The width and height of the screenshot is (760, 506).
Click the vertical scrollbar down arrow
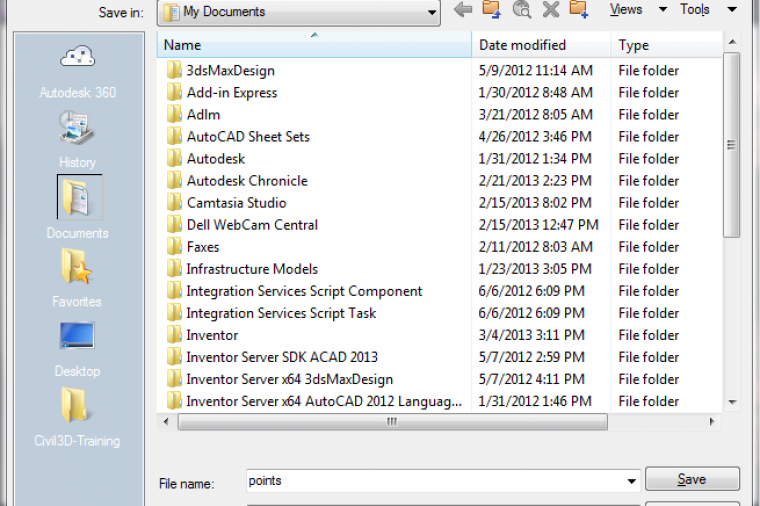732,402
